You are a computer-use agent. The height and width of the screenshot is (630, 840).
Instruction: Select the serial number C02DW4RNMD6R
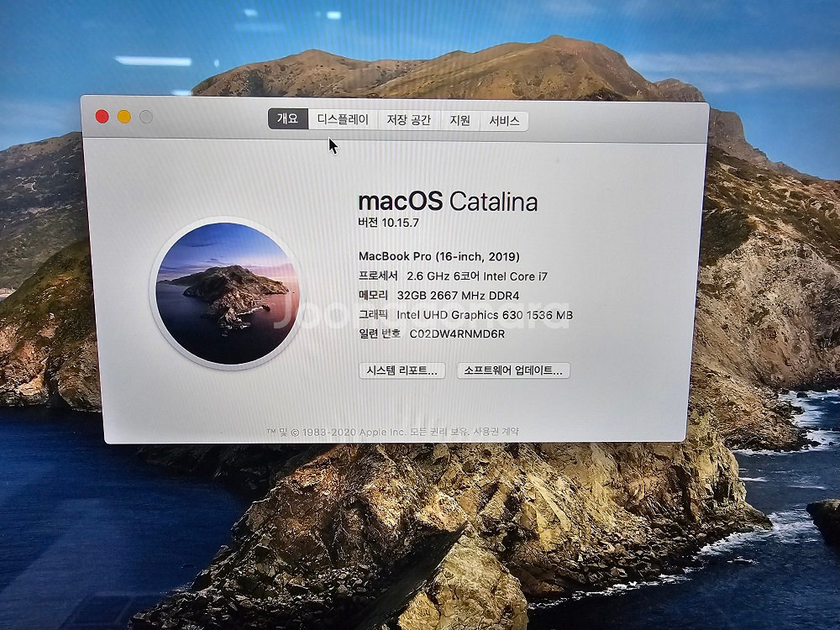click(457, 334)
